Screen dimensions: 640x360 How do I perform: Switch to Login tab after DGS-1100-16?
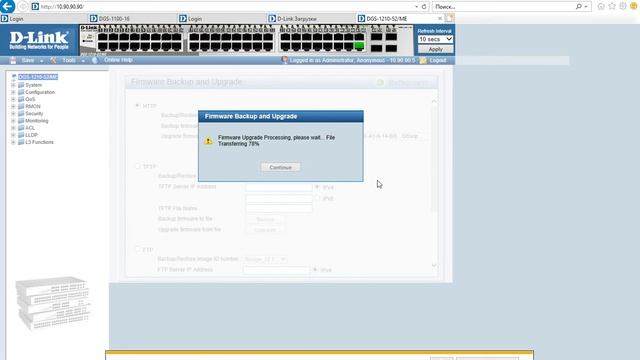pyautogui.click(x=222, y=19)
